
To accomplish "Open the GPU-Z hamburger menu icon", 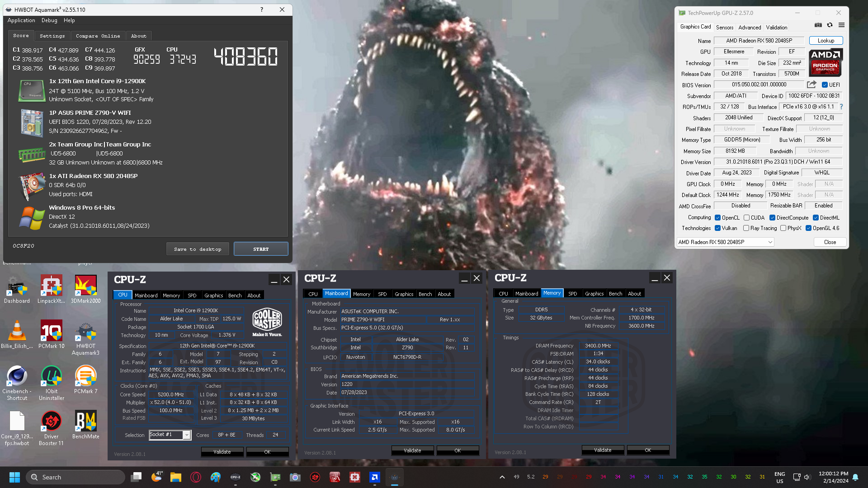I will pos(841,25).
